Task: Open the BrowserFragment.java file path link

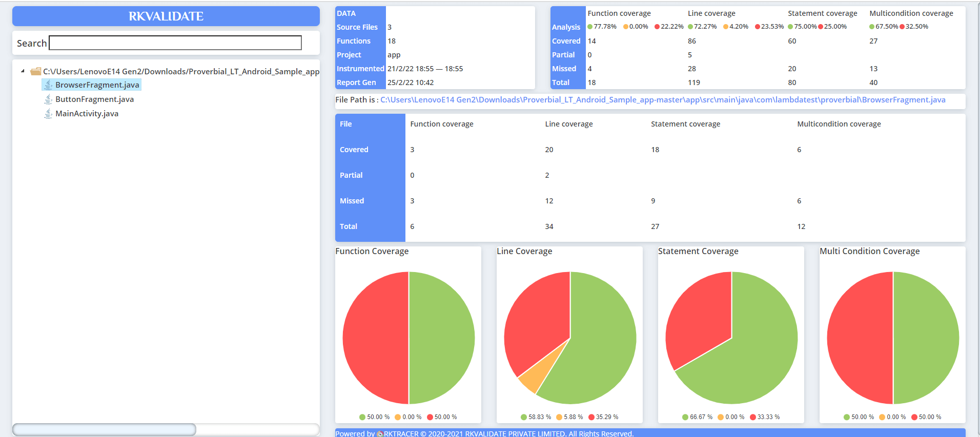Action: (662, 100)
